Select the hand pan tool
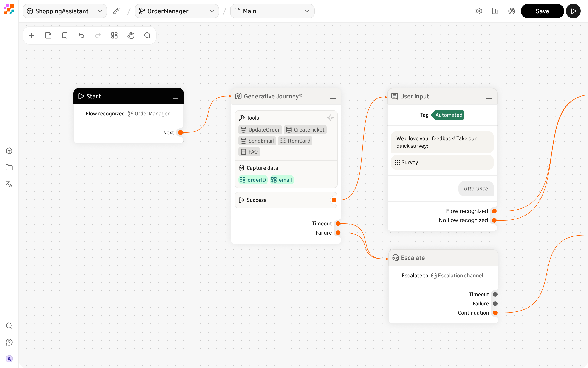Screen dimensions: 588x368 point(131,35)
